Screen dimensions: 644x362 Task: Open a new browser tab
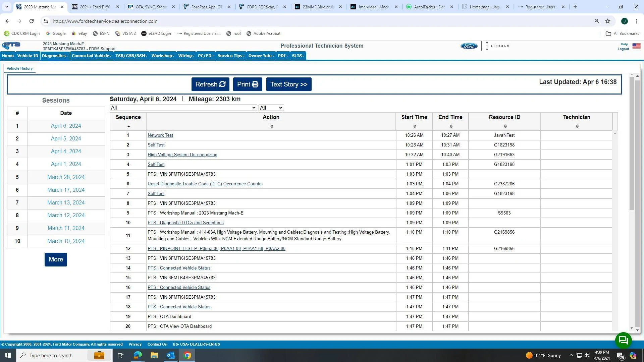[x=575, y=7]
